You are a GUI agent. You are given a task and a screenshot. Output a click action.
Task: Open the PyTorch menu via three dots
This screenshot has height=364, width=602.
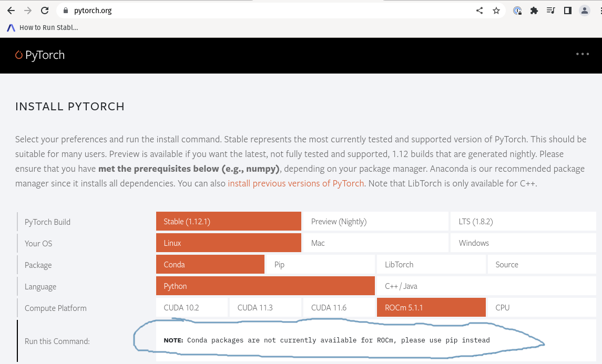(x=582, y=54)
